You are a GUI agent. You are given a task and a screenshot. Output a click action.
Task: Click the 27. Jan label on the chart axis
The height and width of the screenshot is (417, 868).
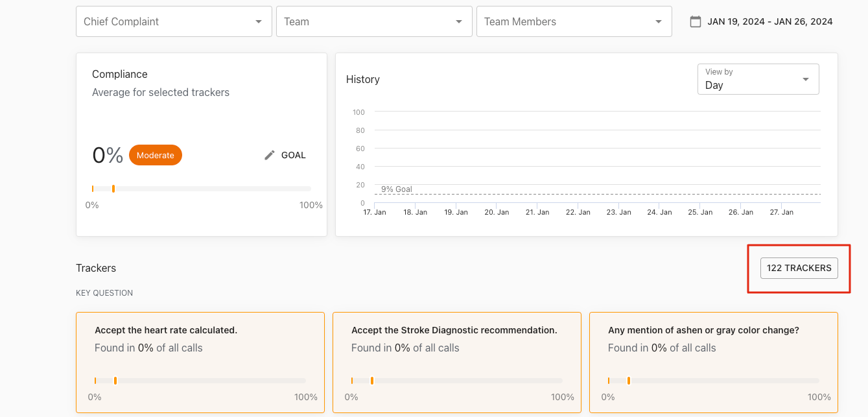click(782, 212)
